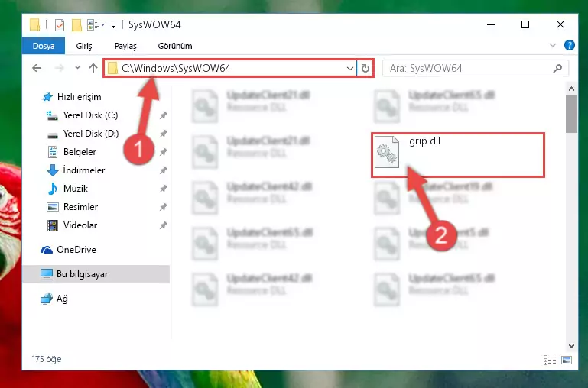Image resolution: width=588 pixels, height=388 pixels.
Task: Select Hızlı erişim in navigation pane
Action: click(79, 97)
